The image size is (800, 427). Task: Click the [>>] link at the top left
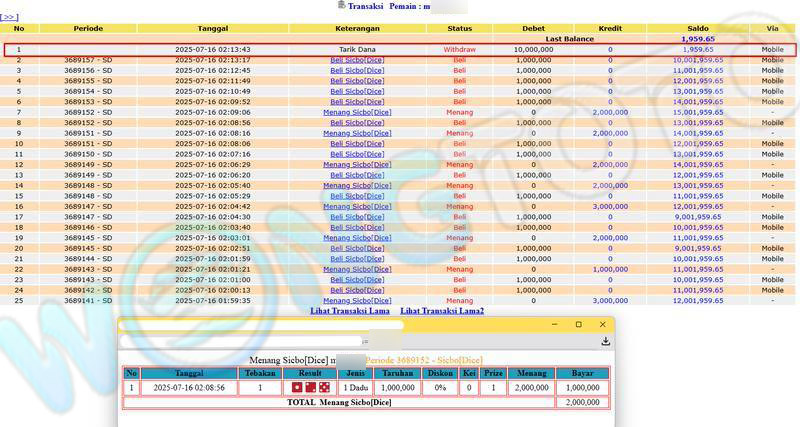(9, 17)
